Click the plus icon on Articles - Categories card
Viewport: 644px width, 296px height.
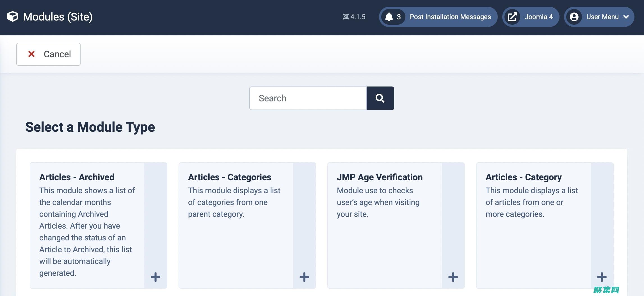[304, 277]
